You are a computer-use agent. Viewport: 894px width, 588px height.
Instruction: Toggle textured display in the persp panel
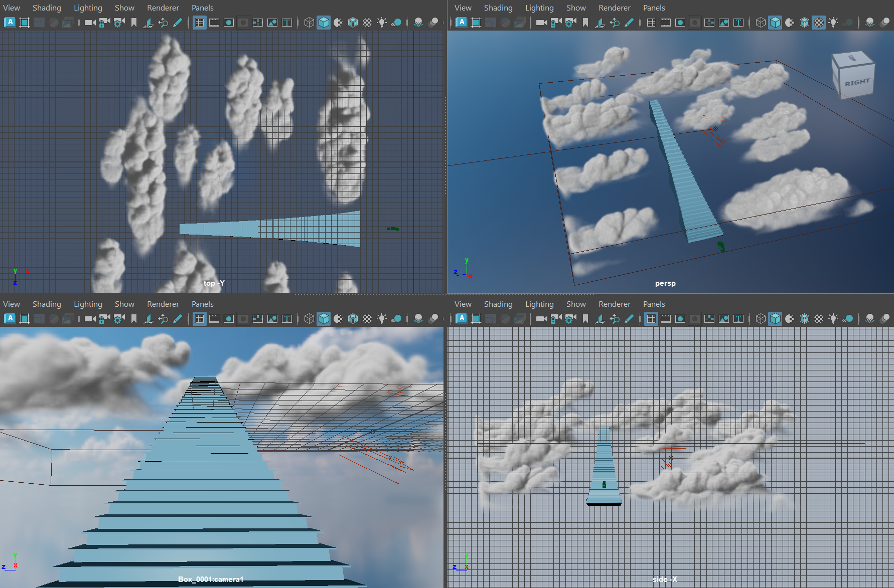tap(819, 23)
